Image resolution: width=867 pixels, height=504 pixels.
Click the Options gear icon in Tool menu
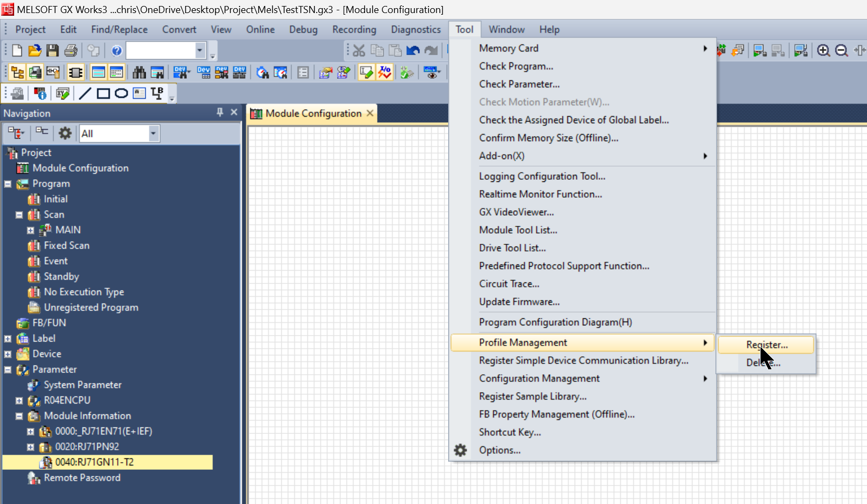click(x=460, y=450)
